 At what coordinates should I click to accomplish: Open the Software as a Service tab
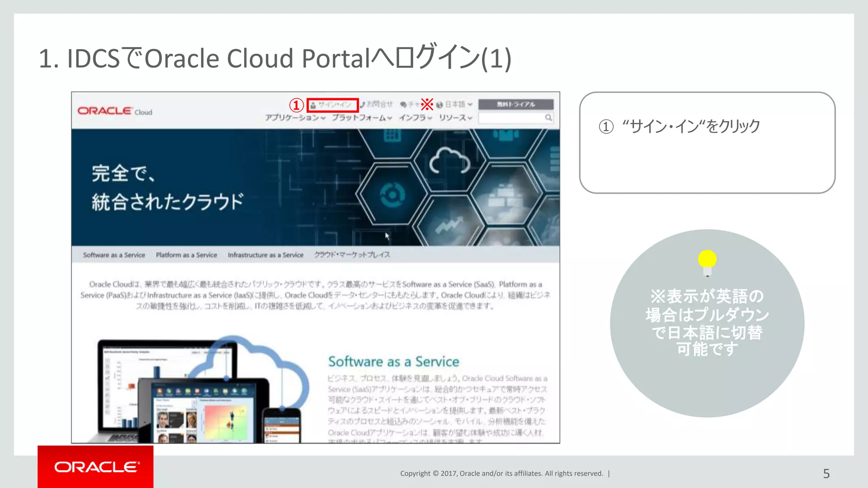[x=114, y=255]
